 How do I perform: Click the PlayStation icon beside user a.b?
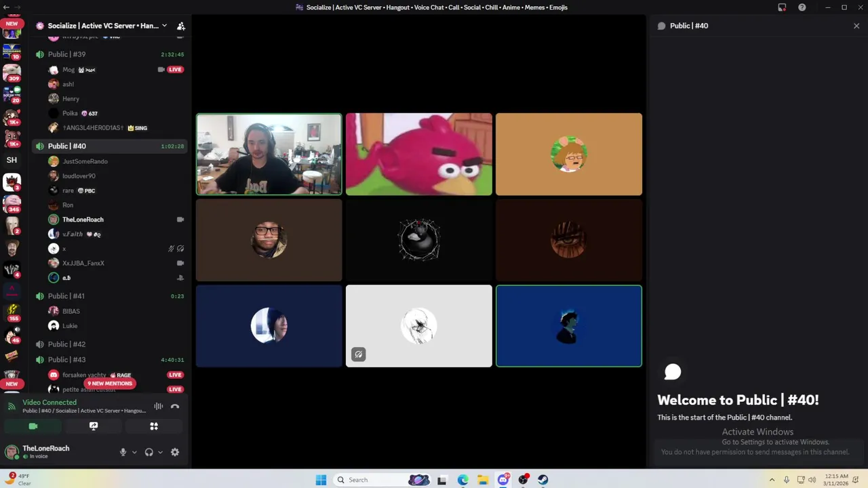[180, 278]
